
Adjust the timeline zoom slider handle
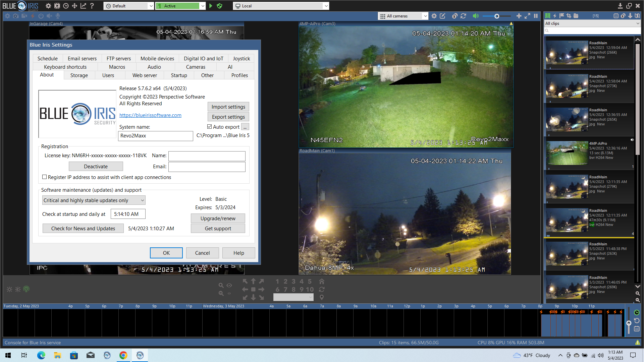coord(629,323)
